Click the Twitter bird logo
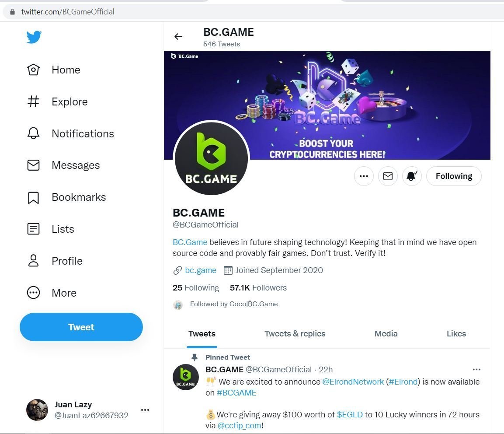This screenshot has width=504, height=434. coord(34,37)
